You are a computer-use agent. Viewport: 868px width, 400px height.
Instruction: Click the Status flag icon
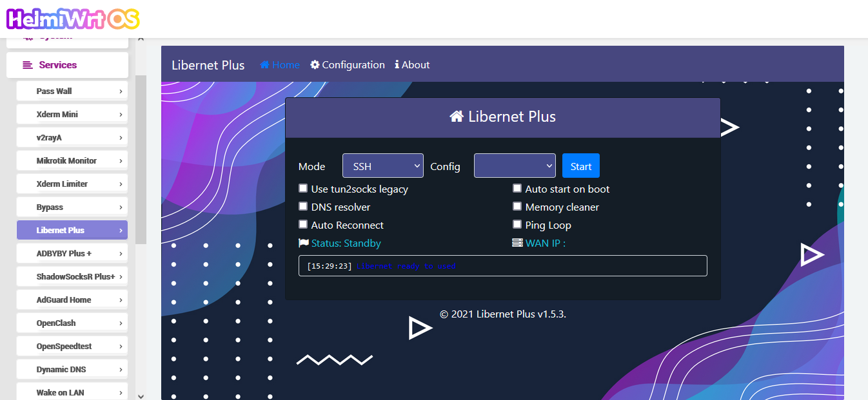[x=304, y=243]
